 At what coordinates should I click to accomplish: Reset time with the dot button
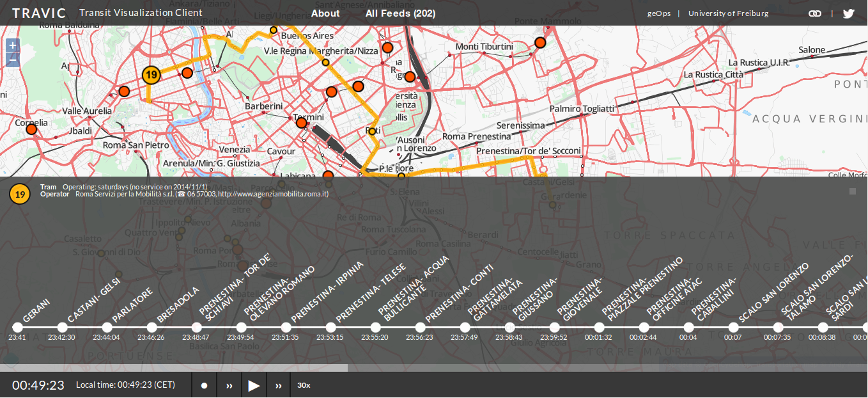click(205, 385)
